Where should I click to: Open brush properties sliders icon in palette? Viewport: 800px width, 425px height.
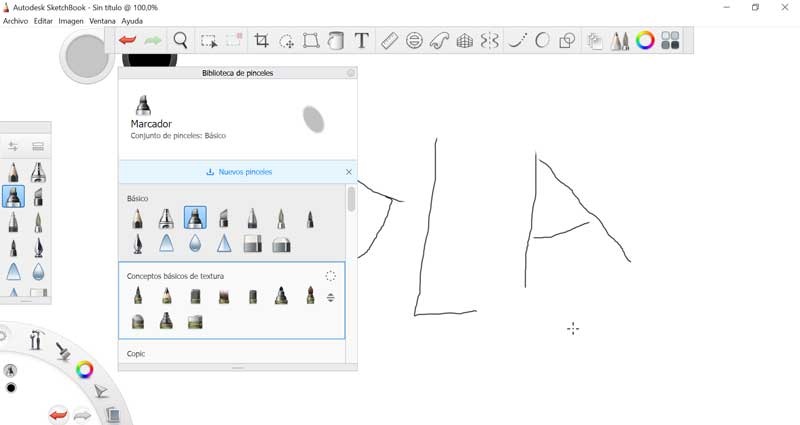[x=13, y=147]
